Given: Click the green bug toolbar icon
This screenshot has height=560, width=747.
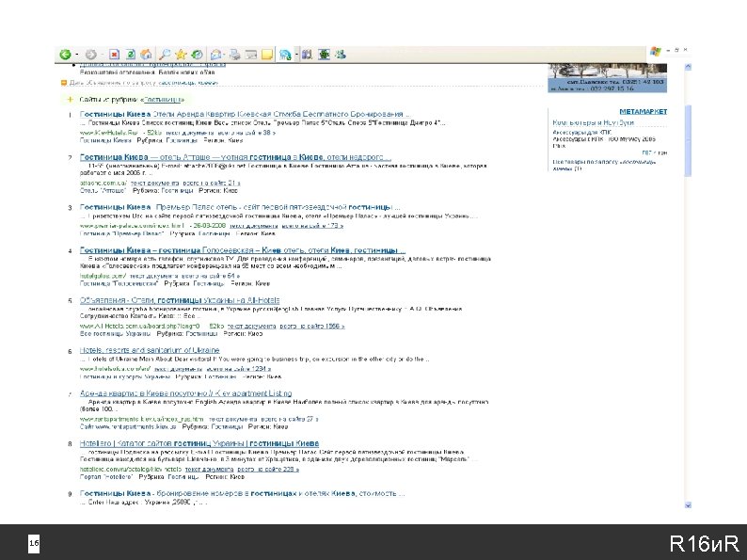Looking at the screenshot, I should [x=324, y=55].
